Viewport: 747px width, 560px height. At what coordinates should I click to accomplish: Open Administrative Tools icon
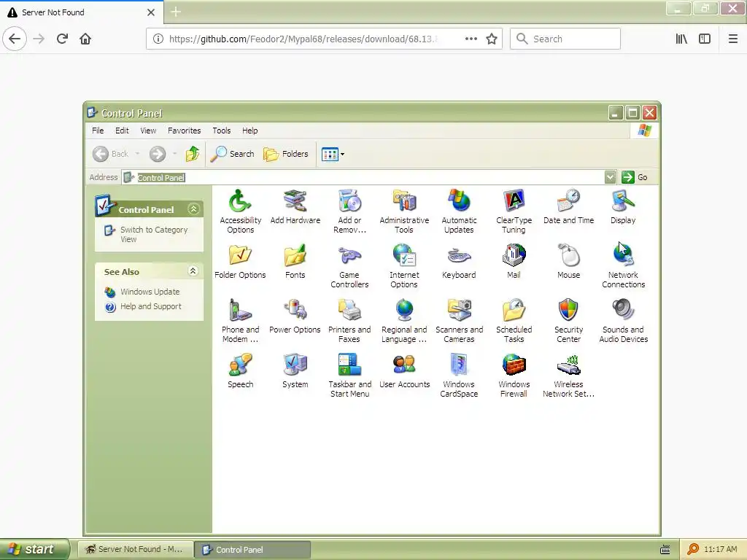[x=404, y=211]
